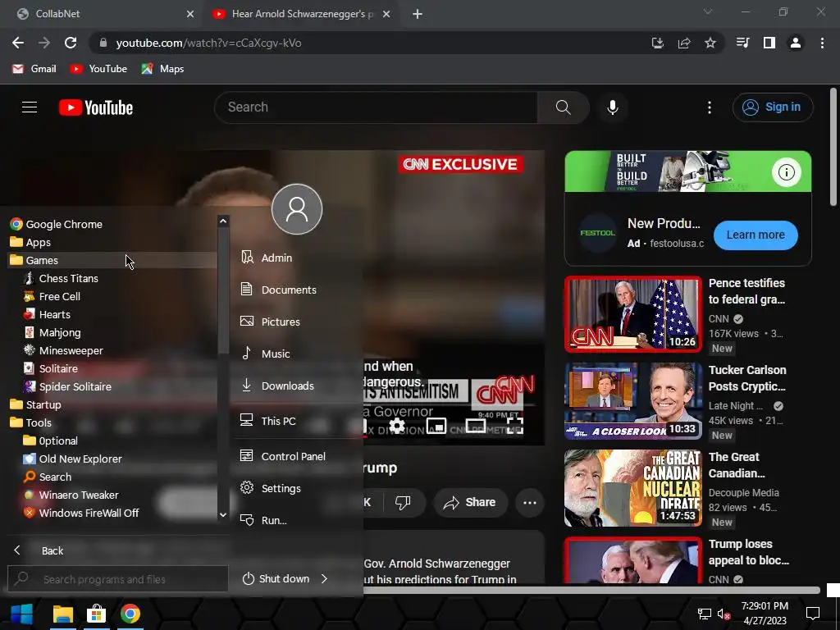Launch Mahjong game
Screen dimensions: 840x630
coord(59,333)
